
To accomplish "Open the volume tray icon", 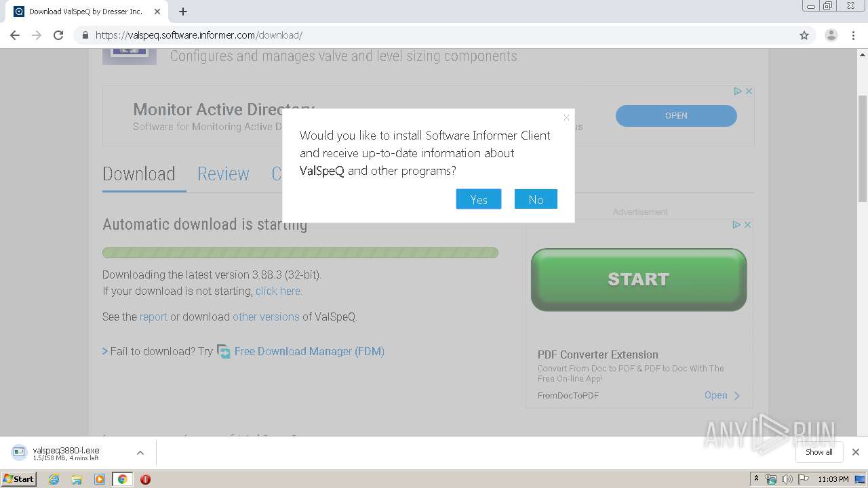I will (x=787, y=479).
